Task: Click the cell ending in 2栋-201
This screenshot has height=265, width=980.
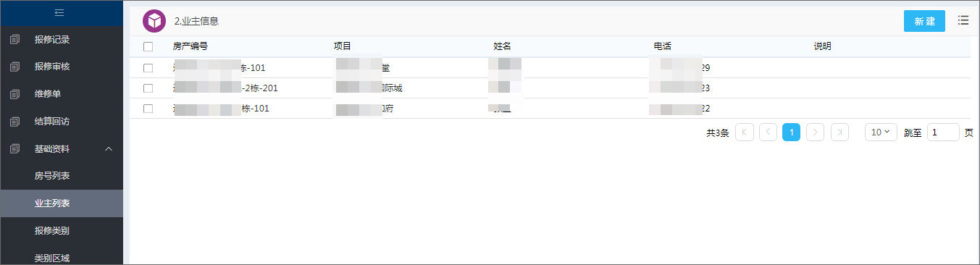Action: 225,88
